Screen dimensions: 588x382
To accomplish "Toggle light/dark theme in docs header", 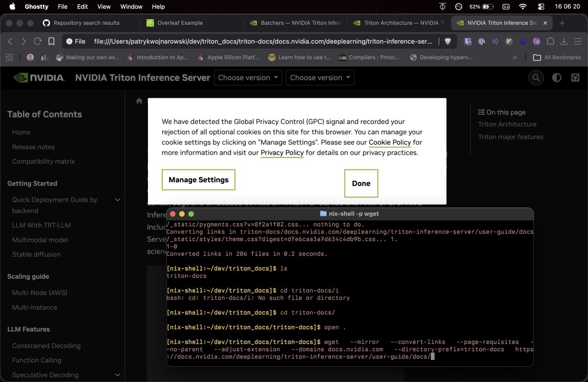I will 557,77.
